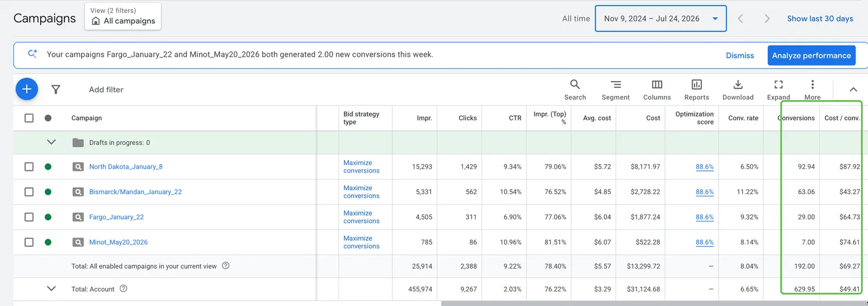Click the status dot for Fargo_January_22
Image resolution: width=868 pixels, height=306 pixels.
click(x=48, y=217)
